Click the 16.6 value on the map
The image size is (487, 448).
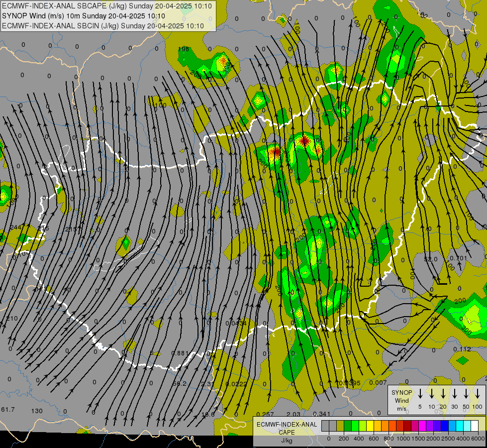(208, 415)
